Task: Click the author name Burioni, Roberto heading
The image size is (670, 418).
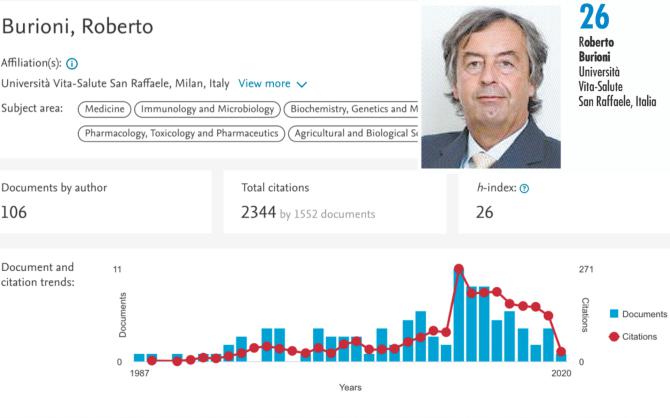Action: coord(77,26)
